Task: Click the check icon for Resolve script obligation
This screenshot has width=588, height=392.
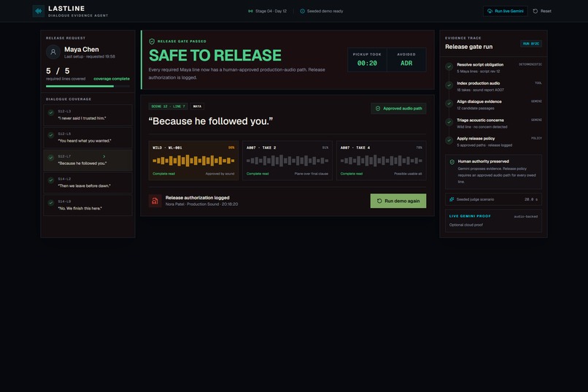Action: [x=449, y=66]
